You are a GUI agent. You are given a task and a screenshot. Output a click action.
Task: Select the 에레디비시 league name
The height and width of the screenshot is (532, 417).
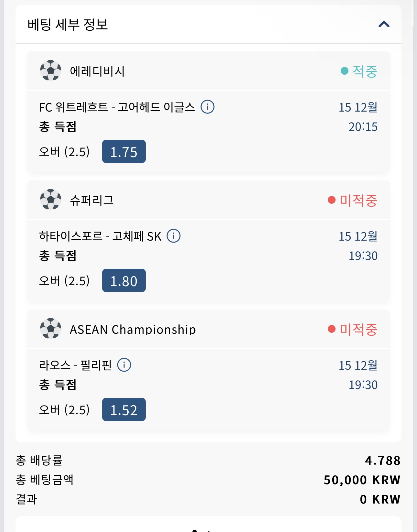(97, 71)
